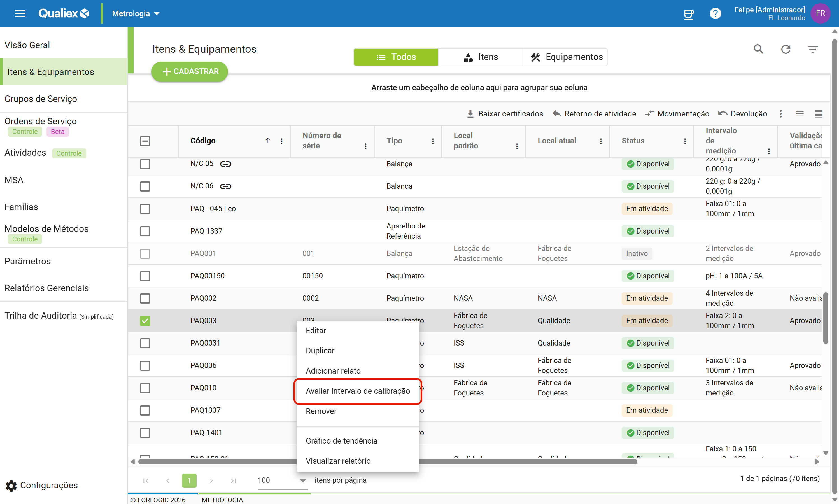Click the link icon beside N/C 06

225,186
